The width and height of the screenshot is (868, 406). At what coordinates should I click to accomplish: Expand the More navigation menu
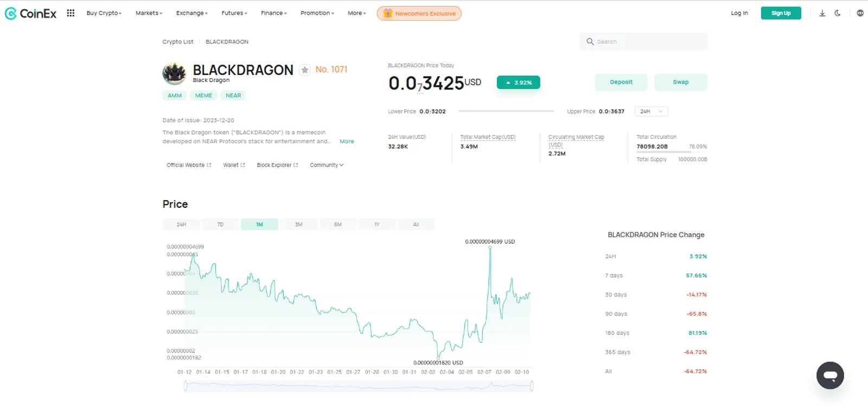(x=357, y=13)
